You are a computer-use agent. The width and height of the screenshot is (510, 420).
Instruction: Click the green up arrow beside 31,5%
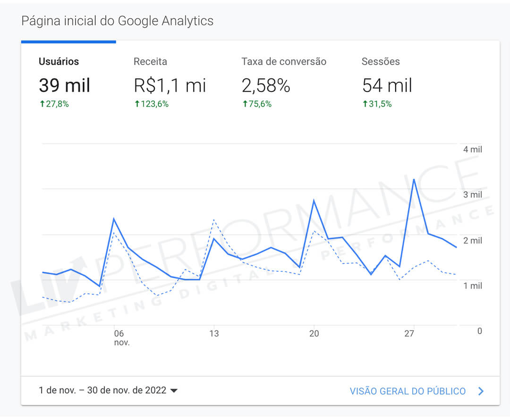coord(365,104)
